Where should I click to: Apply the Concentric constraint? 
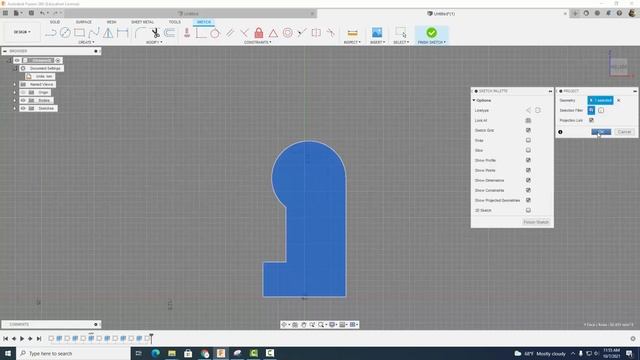click(x=287, y=33)
